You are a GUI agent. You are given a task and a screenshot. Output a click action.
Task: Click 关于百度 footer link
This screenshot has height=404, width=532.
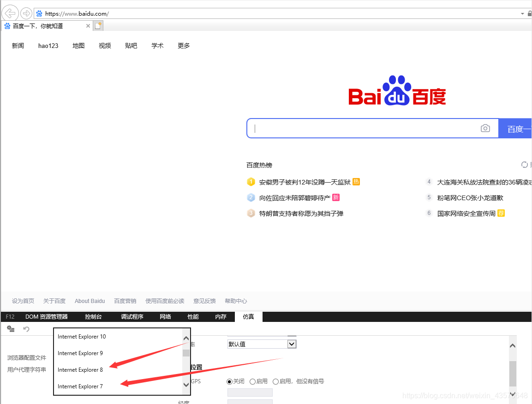click(54, 301)
